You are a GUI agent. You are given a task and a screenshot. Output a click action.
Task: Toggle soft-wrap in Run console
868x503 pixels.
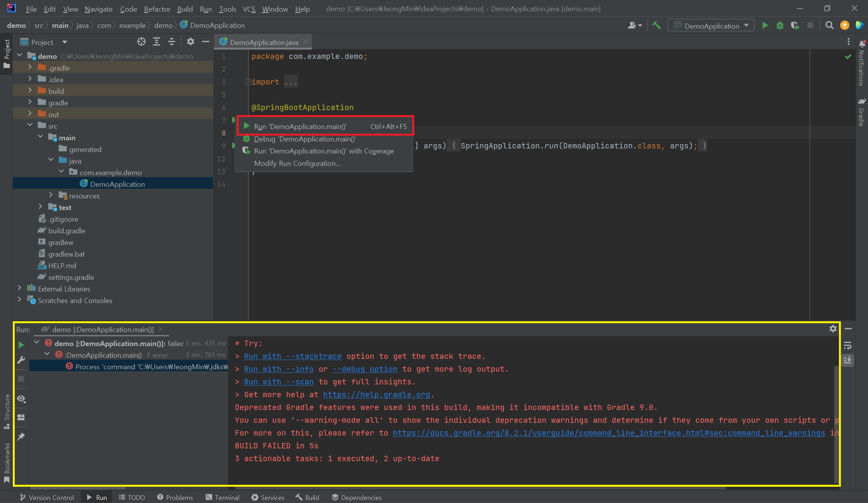coord(847,345)
